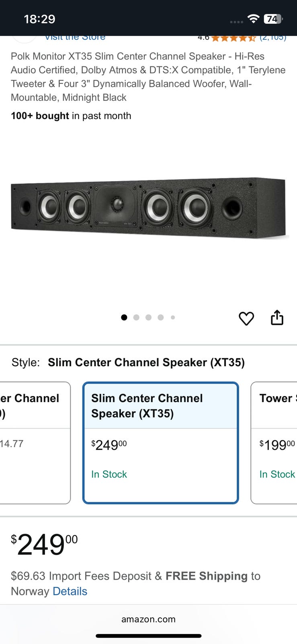Select the third image carousel dot

point(148,318)
